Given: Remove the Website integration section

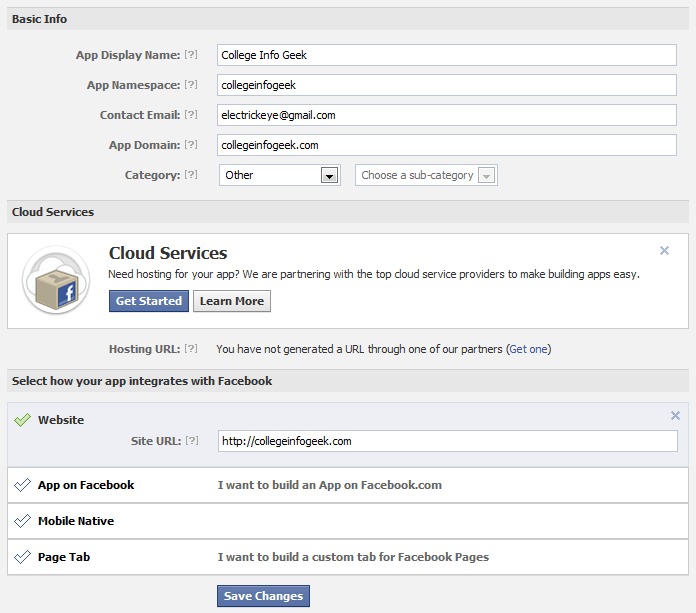Looking at the screenshot, I should pos(675,415).
